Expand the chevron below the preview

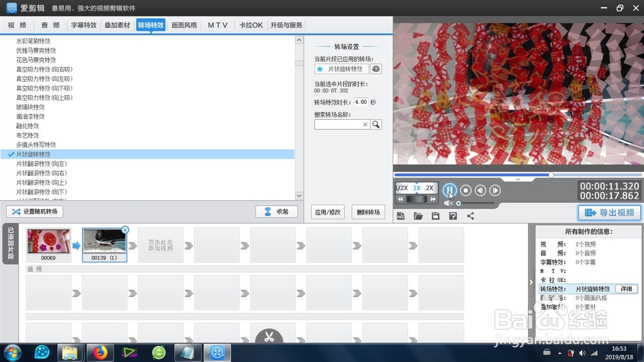(x=518, y=180)
